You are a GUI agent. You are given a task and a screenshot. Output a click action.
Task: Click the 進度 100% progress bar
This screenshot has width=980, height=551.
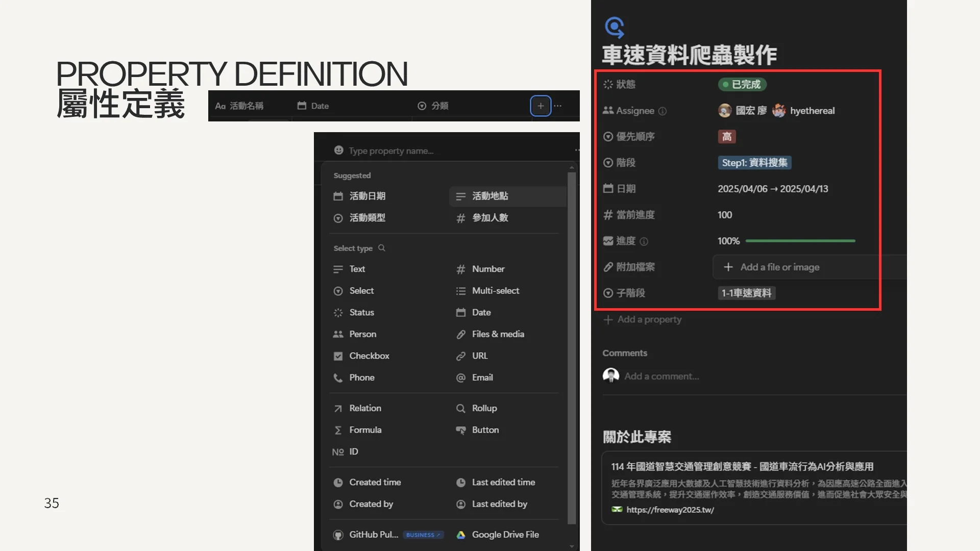coord(800,241)
